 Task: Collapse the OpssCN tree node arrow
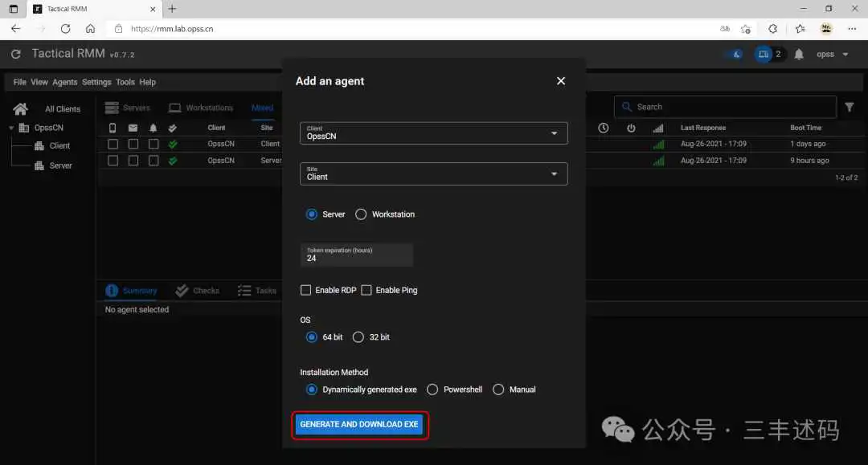point(11,128)
